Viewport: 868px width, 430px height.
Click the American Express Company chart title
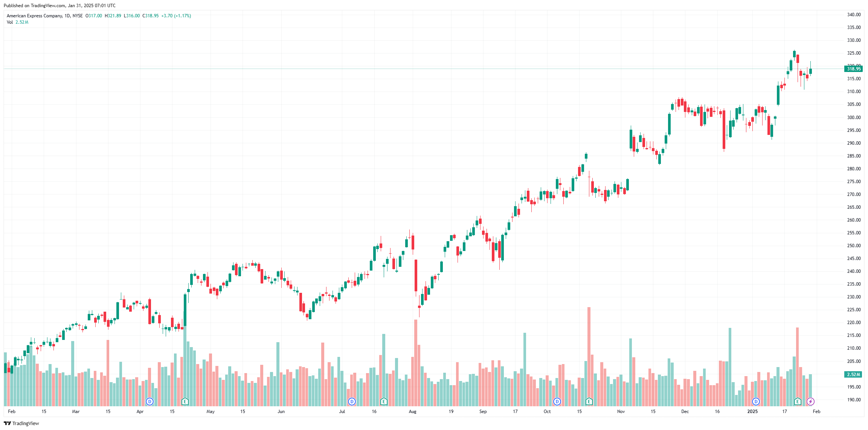[35, 16]
